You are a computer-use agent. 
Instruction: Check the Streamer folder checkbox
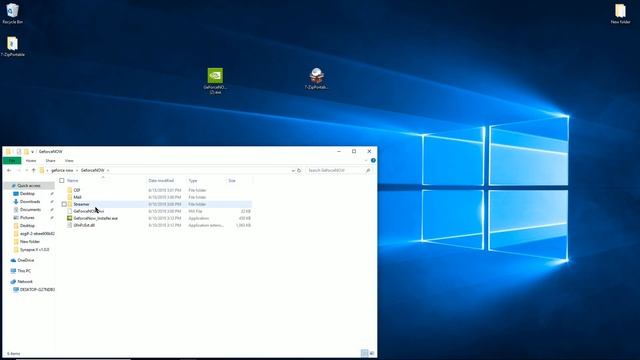pyautogui.click(x=64, y=204)
